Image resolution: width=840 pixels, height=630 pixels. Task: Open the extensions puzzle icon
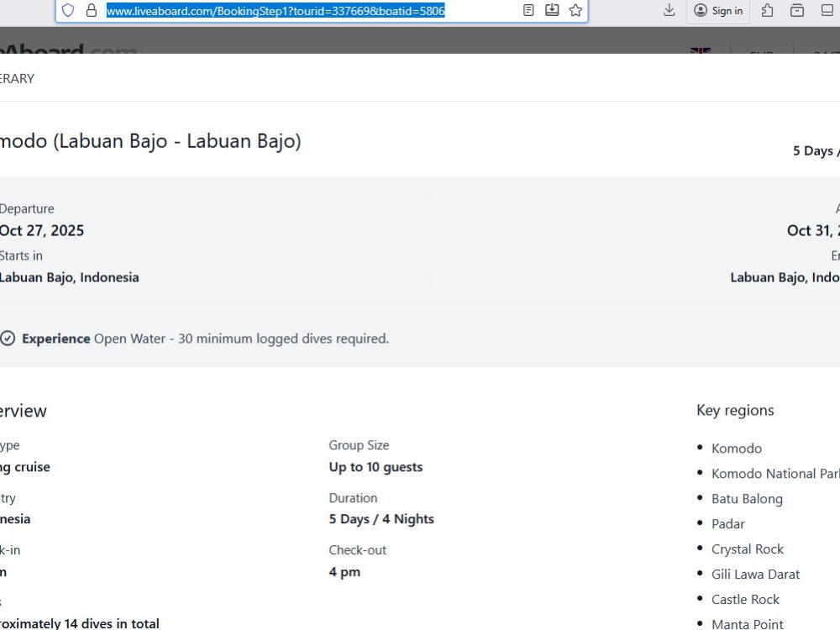pos(767,10)
